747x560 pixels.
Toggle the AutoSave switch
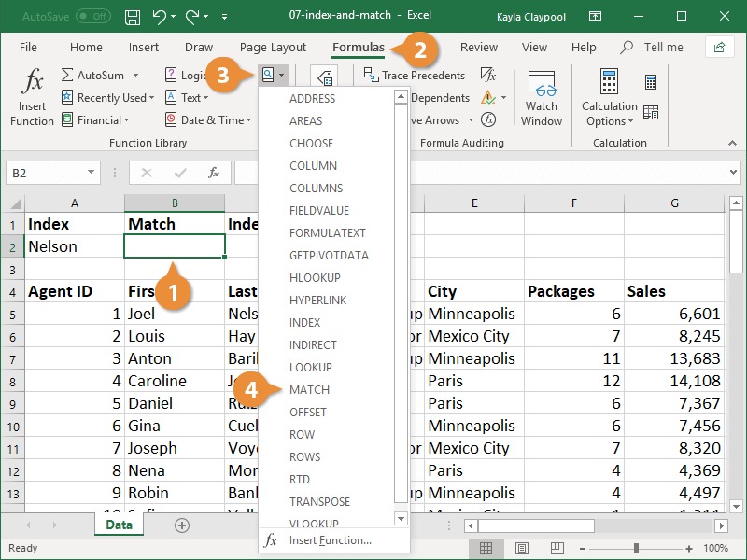tap(92, 17)
